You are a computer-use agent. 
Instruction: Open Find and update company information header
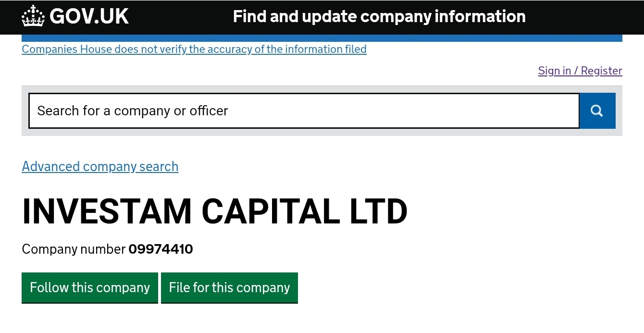tap(379, 16)
